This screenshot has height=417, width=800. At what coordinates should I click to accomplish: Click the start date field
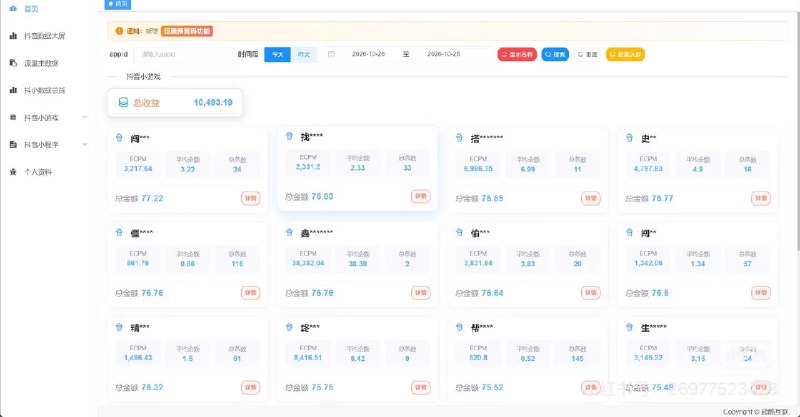[x=368, y=54]
